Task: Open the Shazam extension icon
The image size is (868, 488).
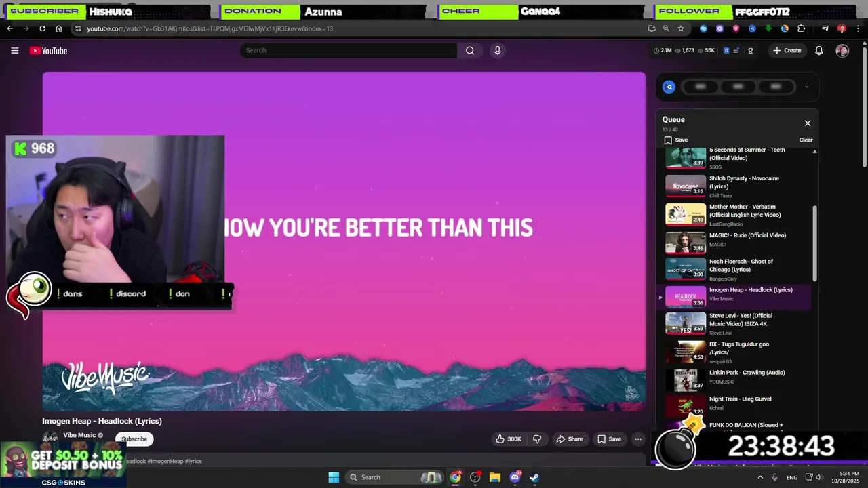Action: (703, 28)
